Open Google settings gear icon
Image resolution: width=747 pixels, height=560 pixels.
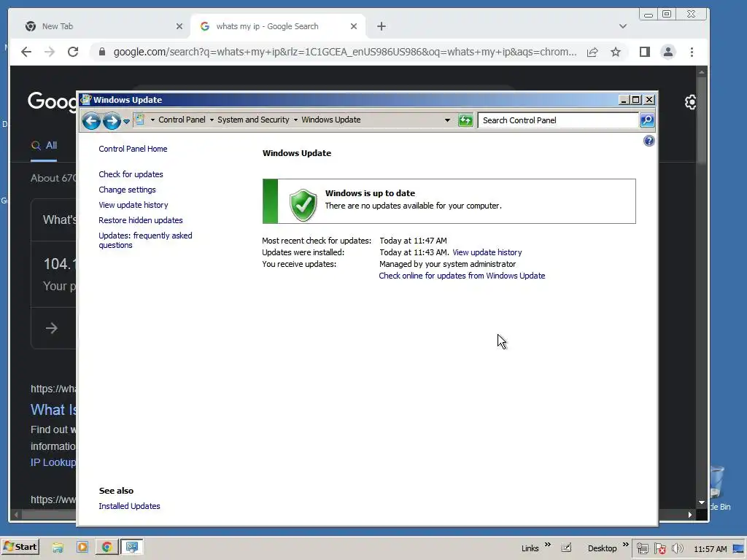point(690,102)
